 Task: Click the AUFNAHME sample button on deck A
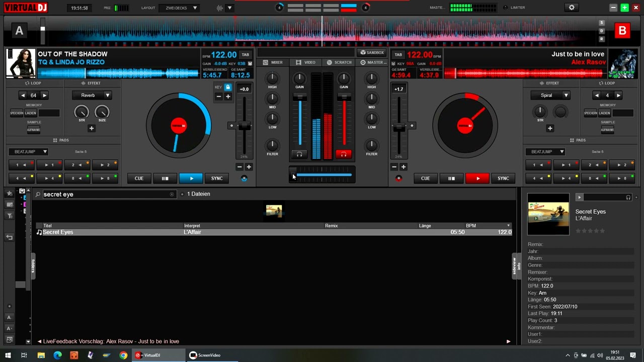[x=34, y=130]
